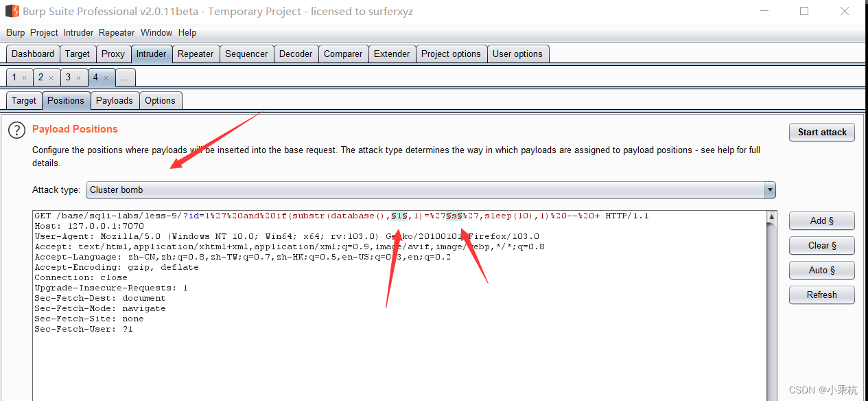The image size is (868, 401).
Task: Click the Auto § button
Action: pos(822,271)
